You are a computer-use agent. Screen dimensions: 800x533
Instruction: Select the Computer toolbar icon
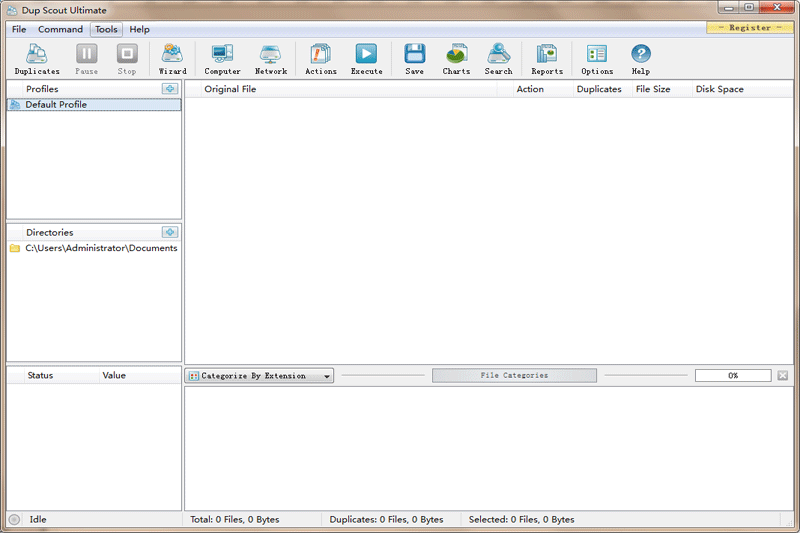tap(222, 59)
